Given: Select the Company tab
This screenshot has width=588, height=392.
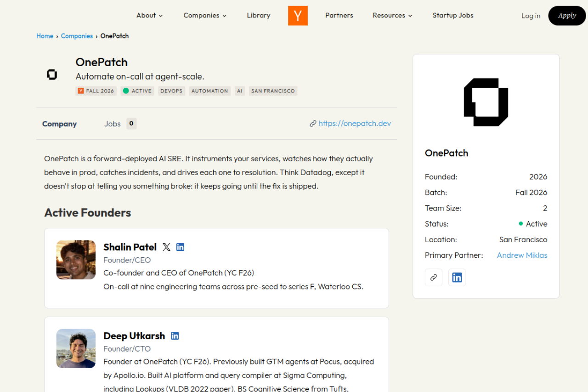Looking at the screenshot, I should 59,124.
